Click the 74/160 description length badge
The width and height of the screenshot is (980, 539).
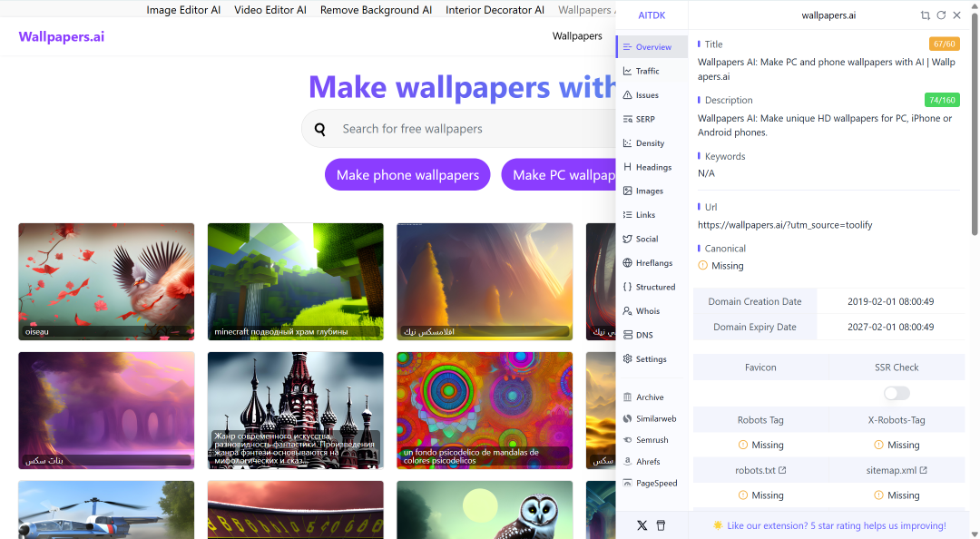(x=942, y=100)
